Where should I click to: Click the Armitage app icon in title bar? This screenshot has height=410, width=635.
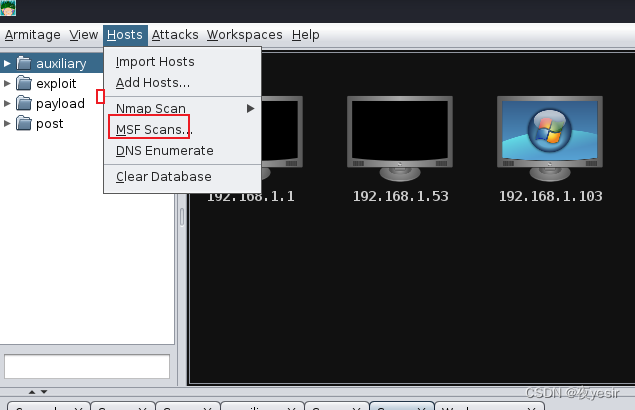(8, 8)
